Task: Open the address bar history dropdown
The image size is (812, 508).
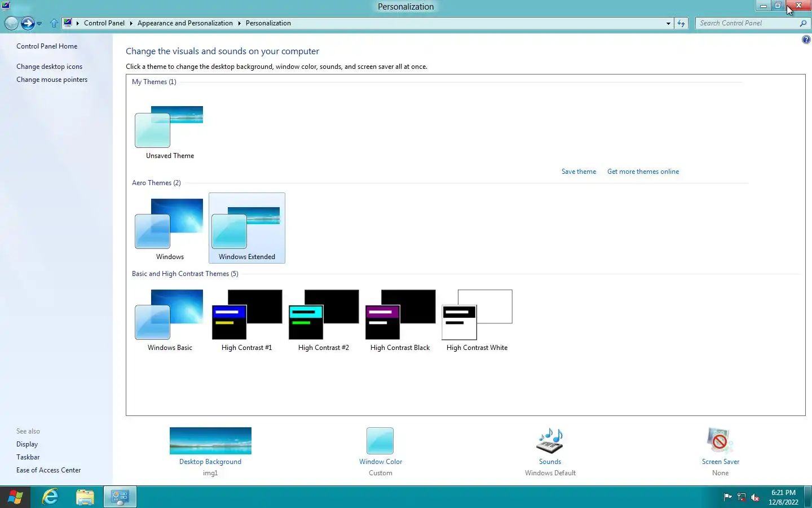Action: tap(668, 23)
